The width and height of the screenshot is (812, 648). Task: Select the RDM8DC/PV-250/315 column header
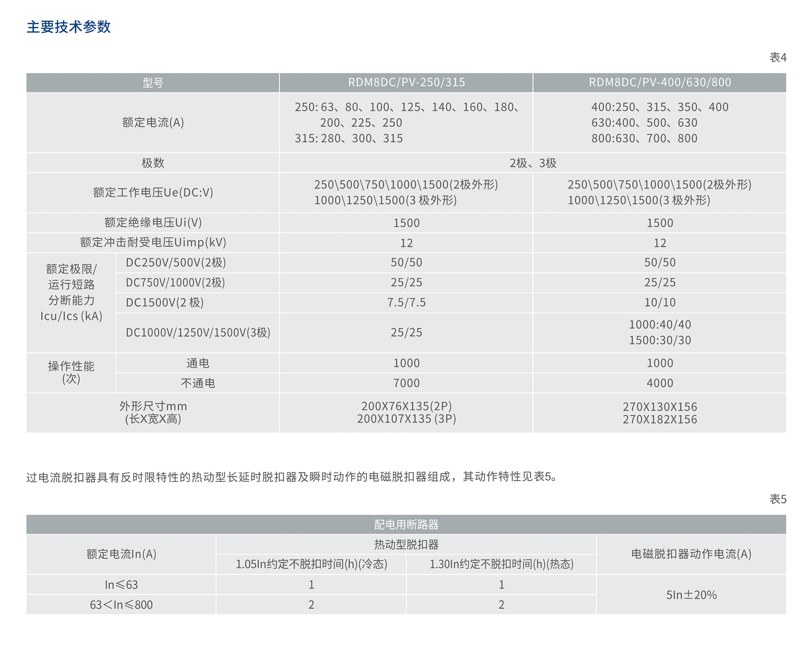[x=406, y=82]
